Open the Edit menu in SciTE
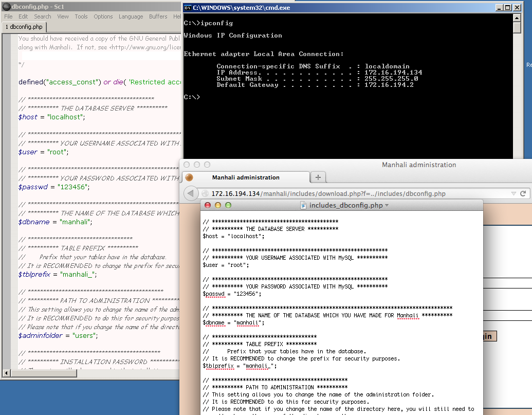 (23, 16)
